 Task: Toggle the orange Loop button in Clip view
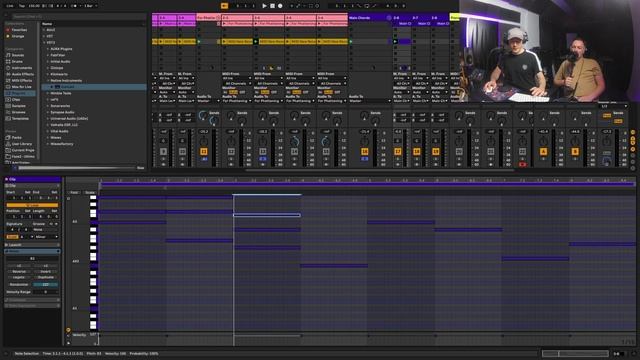point(32,205)
